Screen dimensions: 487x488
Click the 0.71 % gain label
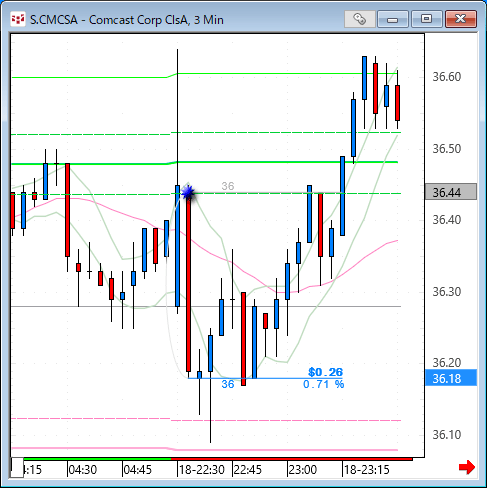coord(323,384)
